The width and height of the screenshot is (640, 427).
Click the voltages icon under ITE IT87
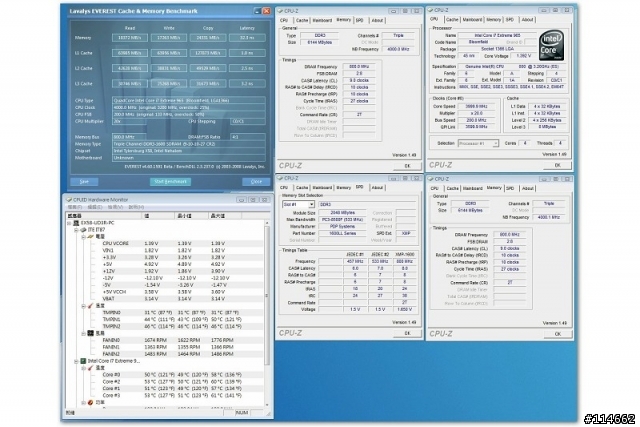tap(91, 236)
